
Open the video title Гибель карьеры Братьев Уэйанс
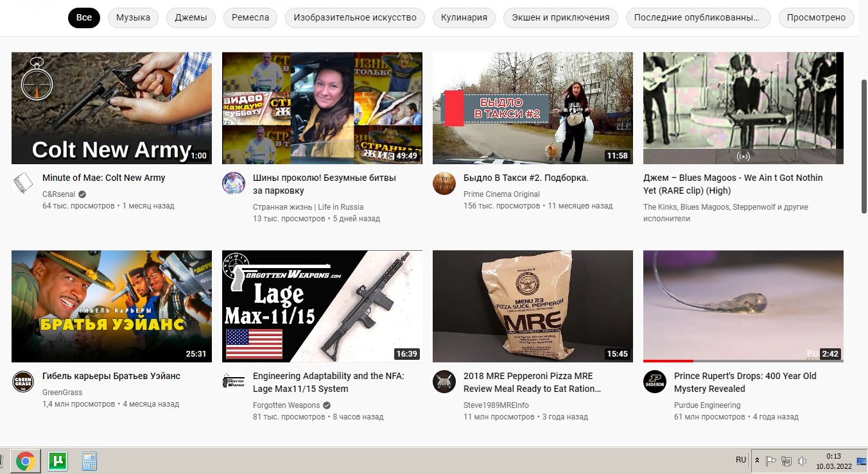pos(111,376)
